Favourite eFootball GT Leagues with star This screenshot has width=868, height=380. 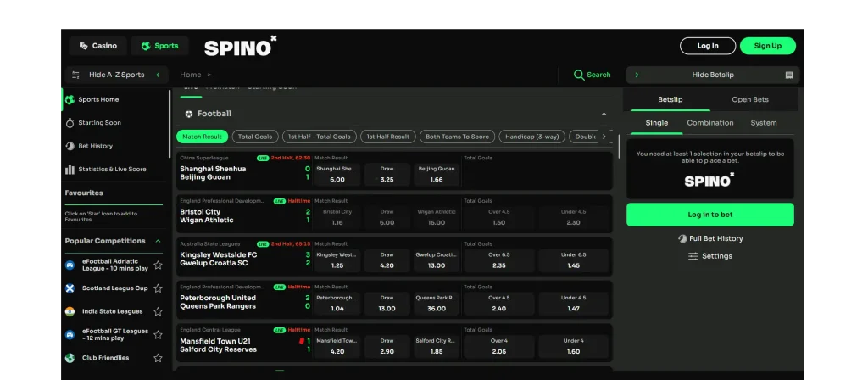tap(158, 335)
